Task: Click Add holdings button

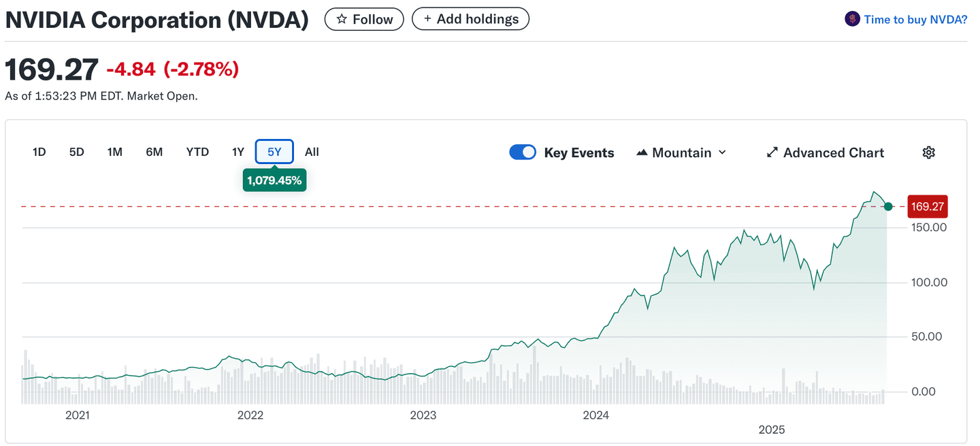Action: click(470, 19)
